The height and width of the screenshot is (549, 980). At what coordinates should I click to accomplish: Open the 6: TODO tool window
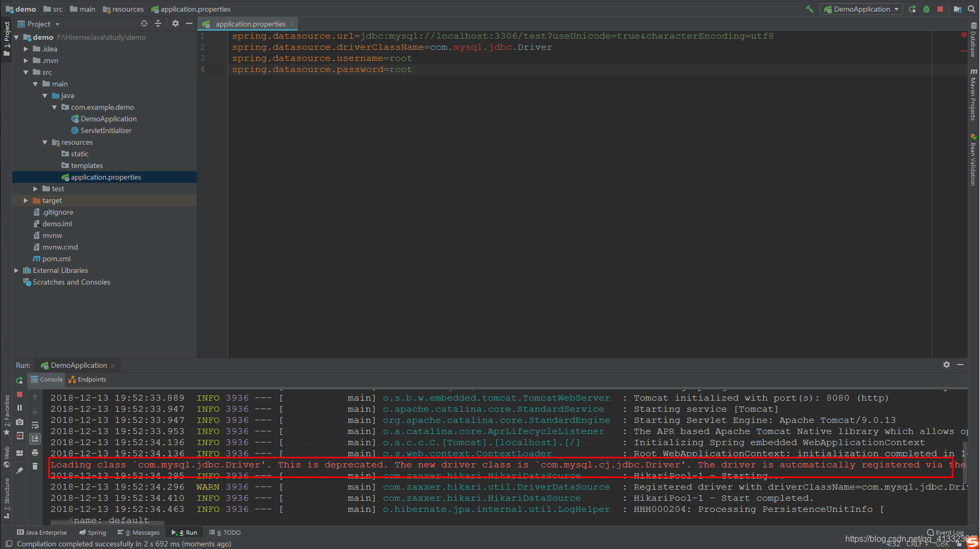pos(225,533)
